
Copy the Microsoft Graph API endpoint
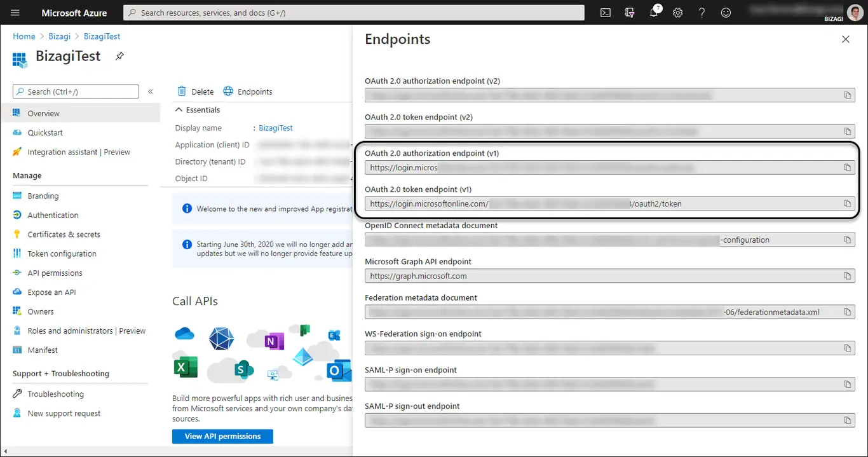(x=847, y=276)
